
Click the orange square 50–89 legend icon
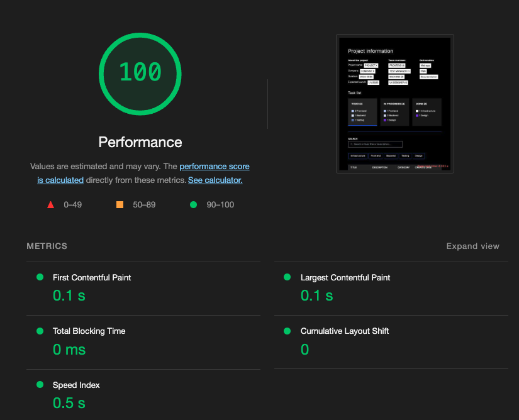pyautogui.click(x=120, y=205)
